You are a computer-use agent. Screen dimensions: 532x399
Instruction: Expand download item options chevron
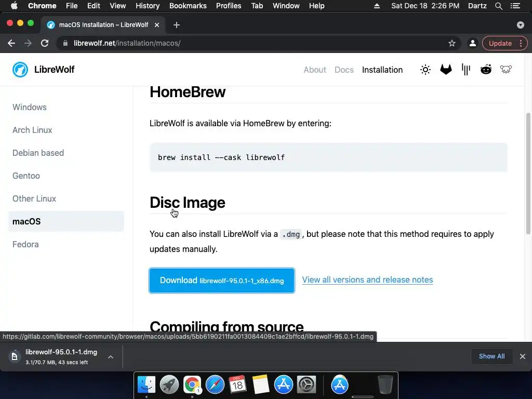pos(111,357)
